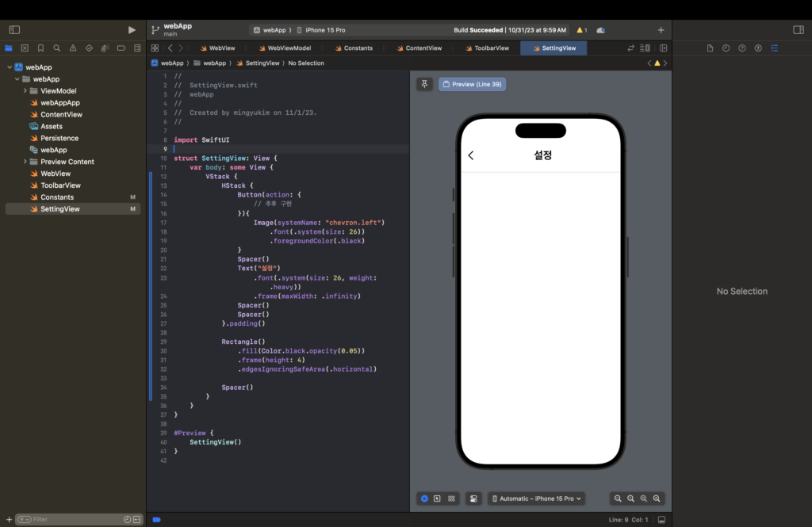Zoom preview canvas to fit

point(644,498)
